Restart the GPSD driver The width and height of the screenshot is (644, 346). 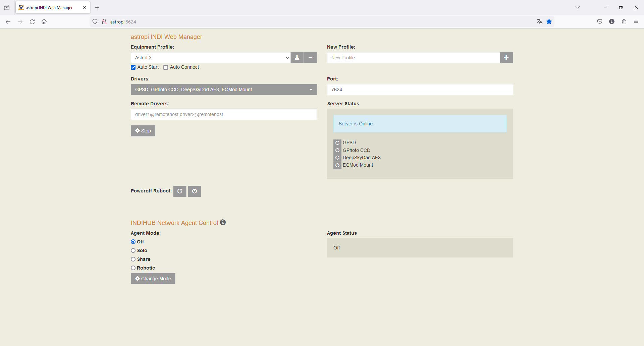pyautogui.click(x=337, y=143)
